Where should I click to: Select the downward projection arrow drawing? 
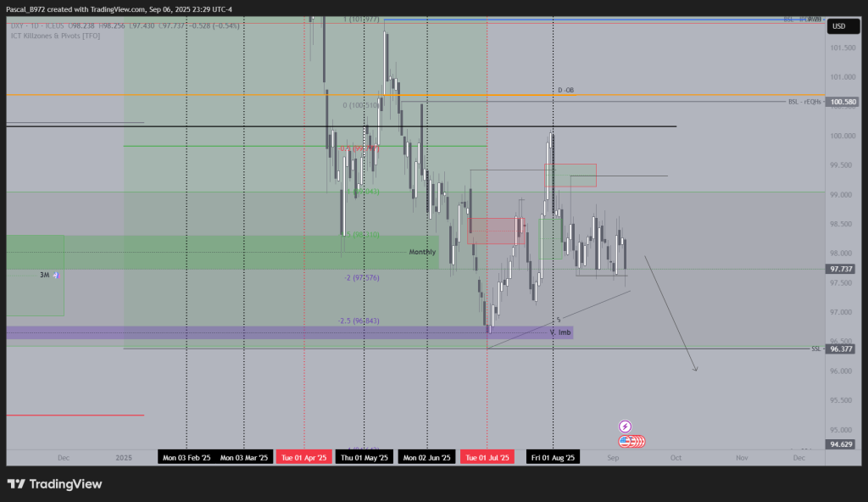tap(671, 314)
